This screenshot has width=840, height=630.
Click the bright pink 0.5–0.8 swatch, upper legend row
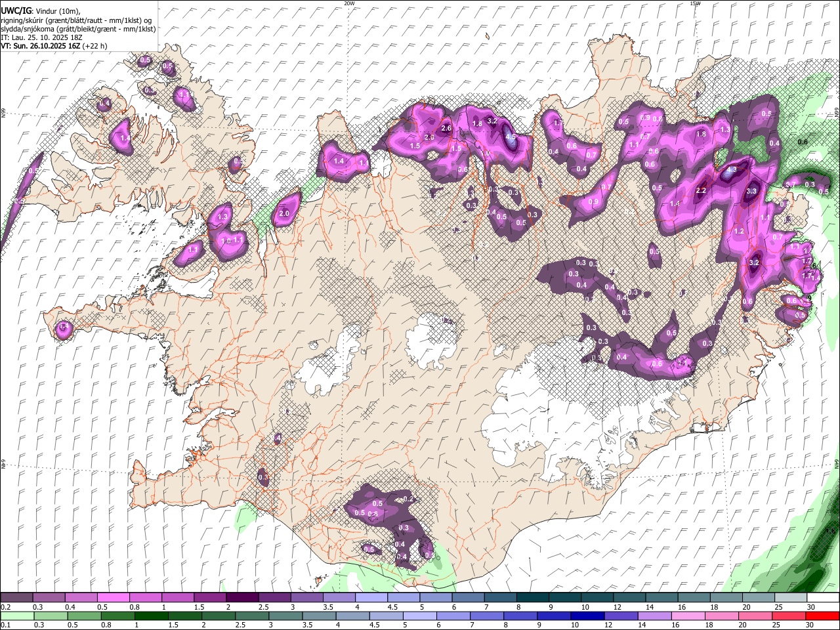coord(113,597)
